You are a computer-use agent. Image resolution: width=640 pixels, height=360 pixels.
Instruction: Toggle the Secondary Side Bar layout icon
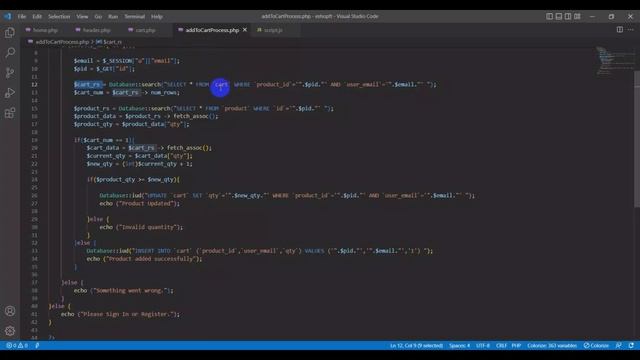(568, 16)
